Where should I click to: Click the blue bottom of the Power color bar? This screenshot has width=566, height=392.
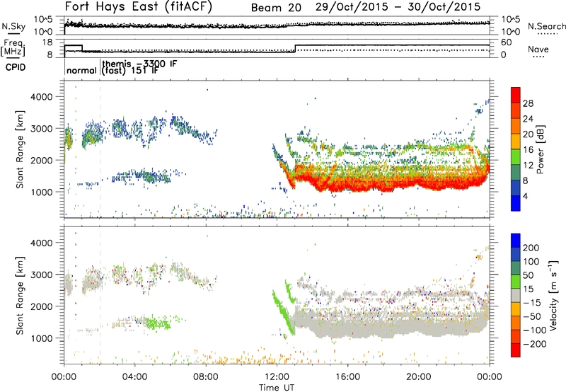click(516, 203)
